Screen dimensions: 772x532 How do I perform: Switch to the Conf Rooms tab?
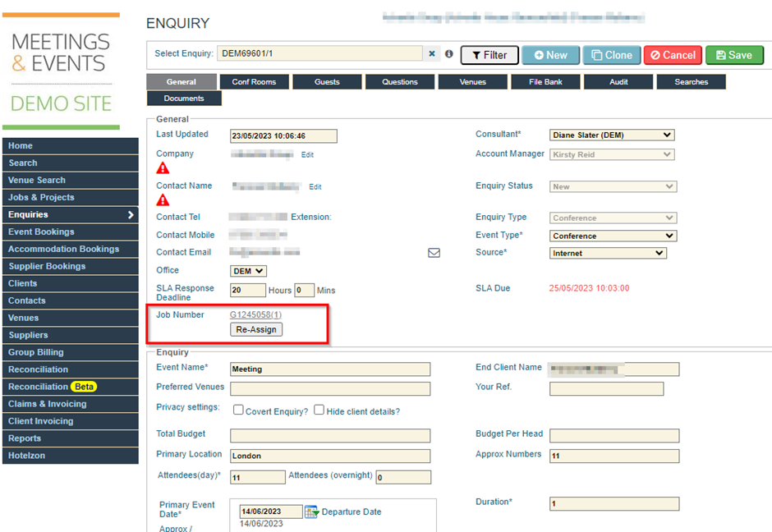coord(254,82)
